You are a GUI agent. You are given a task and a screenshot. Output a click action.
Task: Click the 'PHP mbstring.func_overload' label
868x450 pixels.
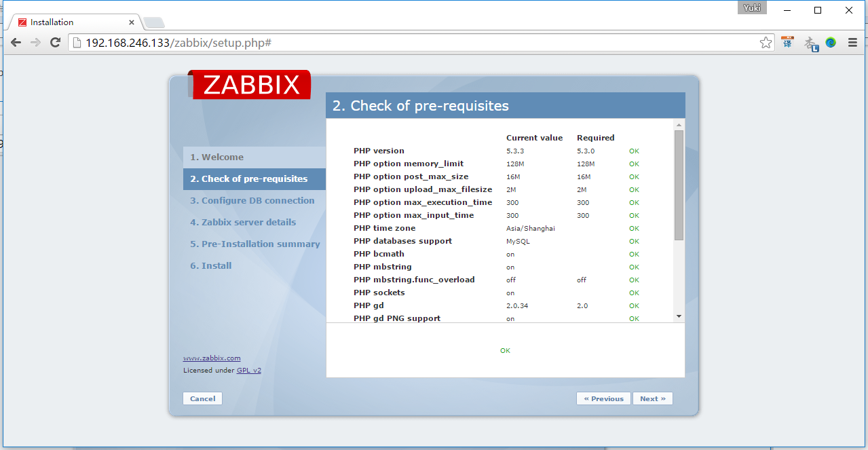point(414,280)
